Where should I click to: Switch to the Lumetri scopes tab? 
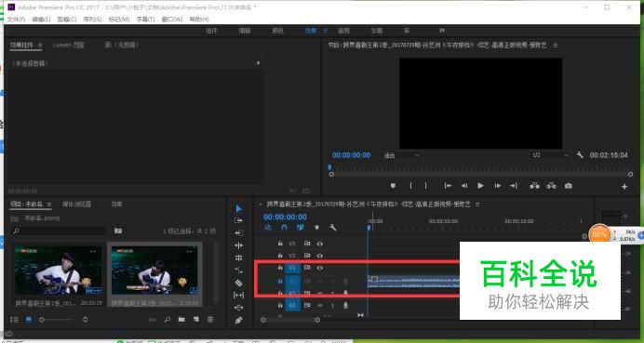click(69, 46)
